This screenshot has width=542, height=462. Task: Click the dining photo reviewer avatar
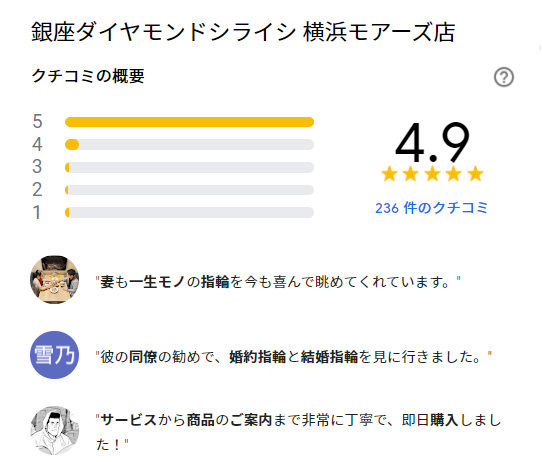click(55, 280)
